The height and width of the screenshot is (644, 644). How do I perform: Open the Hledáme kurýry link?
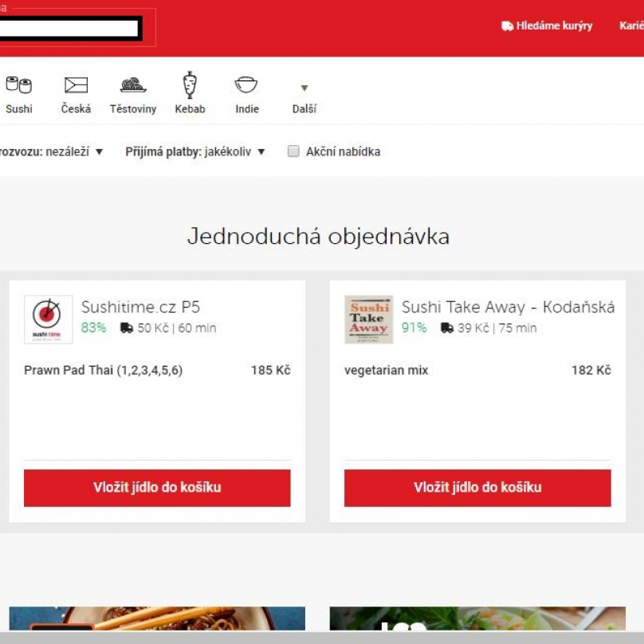pos(554,26)
